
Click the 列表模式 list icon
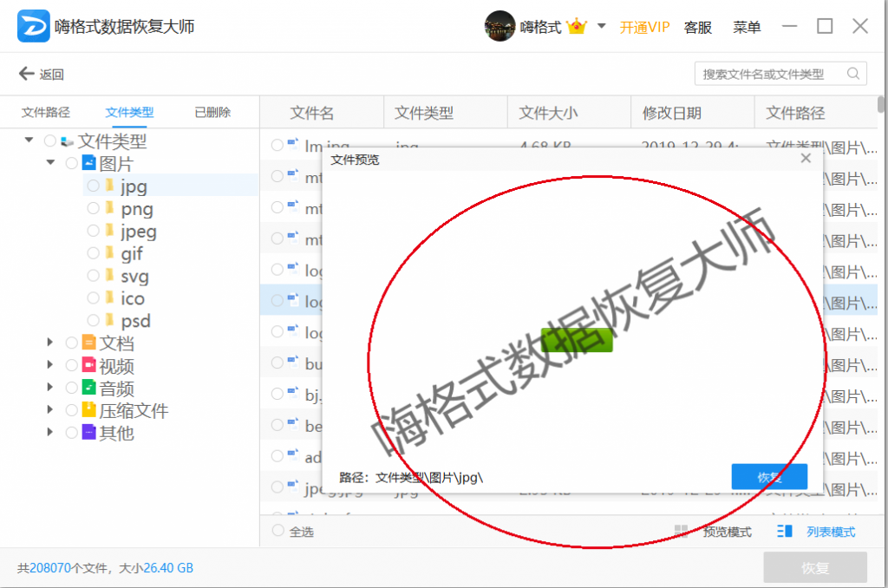(x=785, y=531)
